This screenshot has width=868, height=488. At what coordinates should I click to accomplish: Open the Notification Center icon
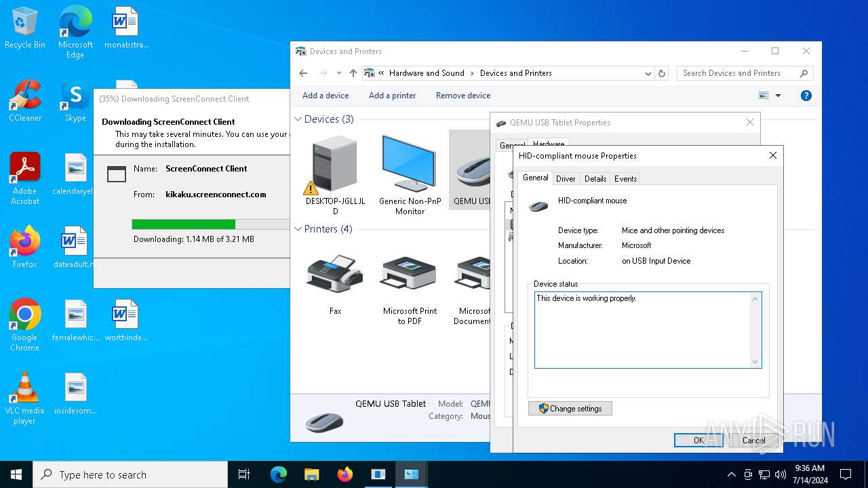846,474
